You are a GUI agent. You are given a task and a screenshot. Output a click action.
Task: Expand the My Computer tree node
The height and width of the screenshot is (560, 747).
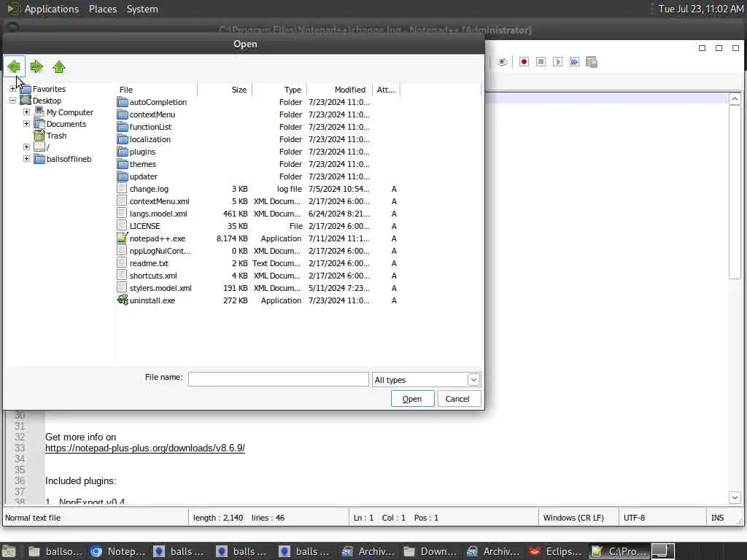pos(27,112)
